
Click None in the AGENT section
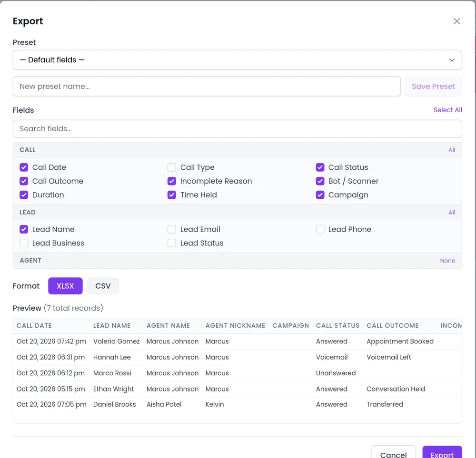[447, 261]
